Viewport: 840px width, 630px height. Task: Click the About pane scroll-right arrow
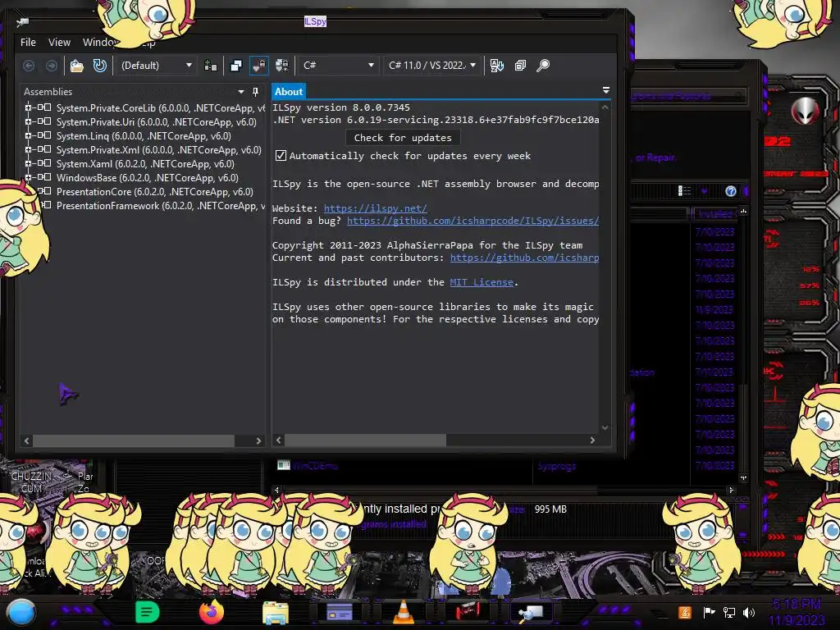pyautogui.click(x=592, y=441)
